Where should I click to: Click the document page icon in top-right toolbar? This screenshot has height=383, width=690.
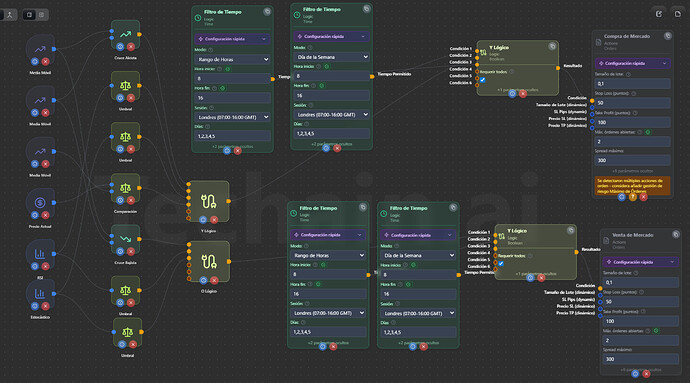coord(678,14)
